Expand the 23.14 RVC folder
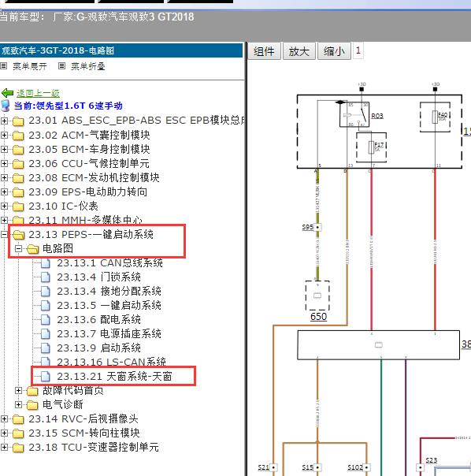The height and width of the screenshot is (476, 471). coord(4,419)
